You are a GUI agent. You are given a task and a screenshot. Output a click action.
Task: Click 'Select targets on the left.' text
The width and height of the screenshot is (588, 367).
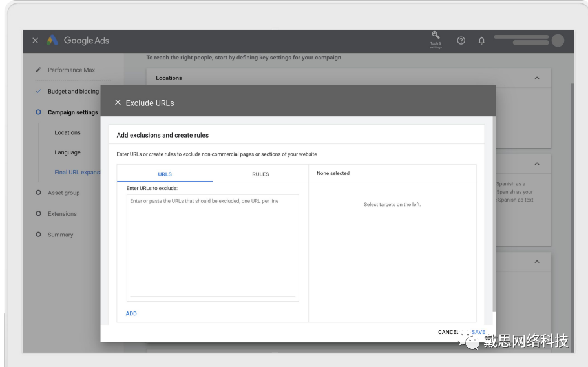[392, 204]
